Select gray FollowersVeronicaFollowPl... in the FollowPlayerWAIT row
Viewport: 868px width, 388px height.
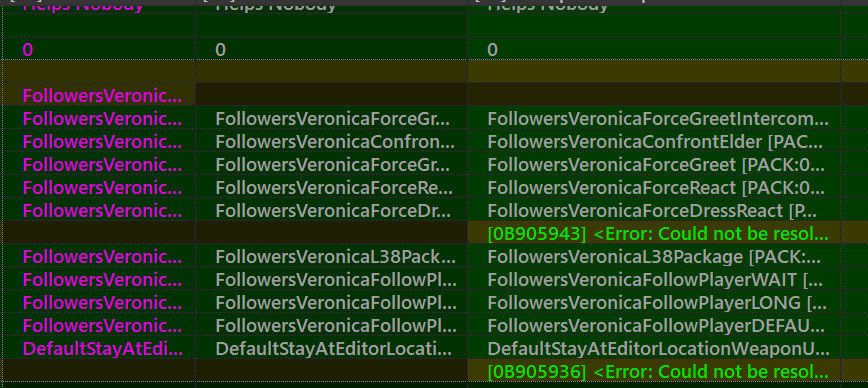click(332, 280)
